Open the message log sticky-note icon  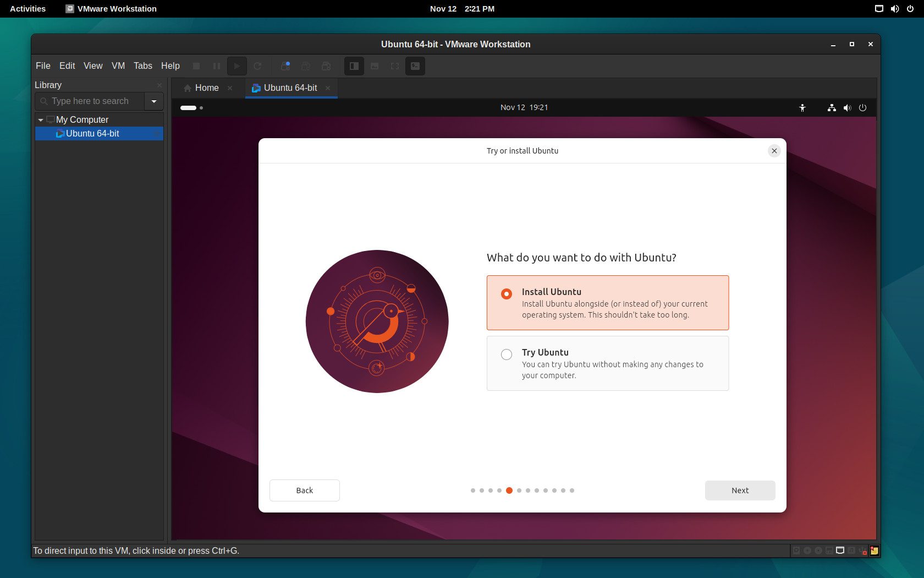[x=874, y=550]
